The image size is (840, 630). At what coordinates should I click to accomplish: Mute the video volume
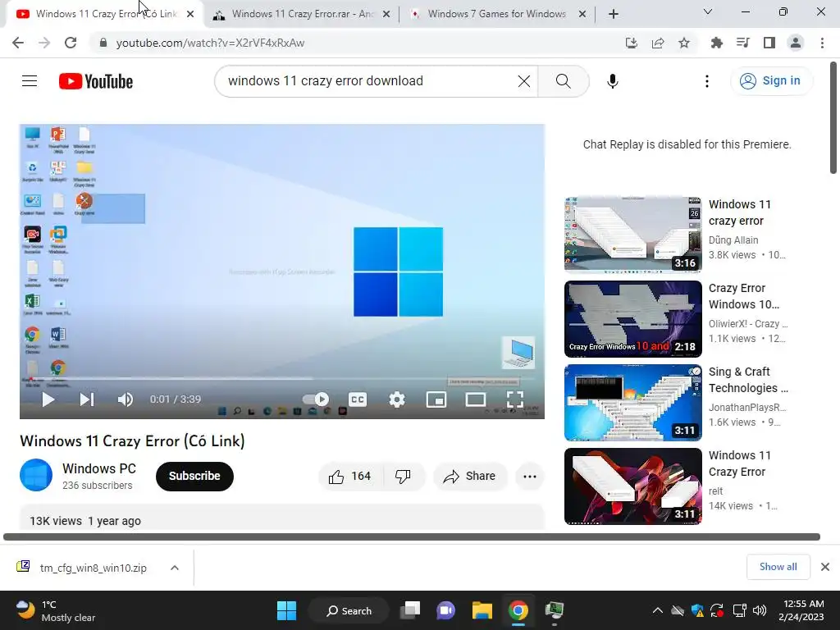pyautogui.click(x=126, y=399)
